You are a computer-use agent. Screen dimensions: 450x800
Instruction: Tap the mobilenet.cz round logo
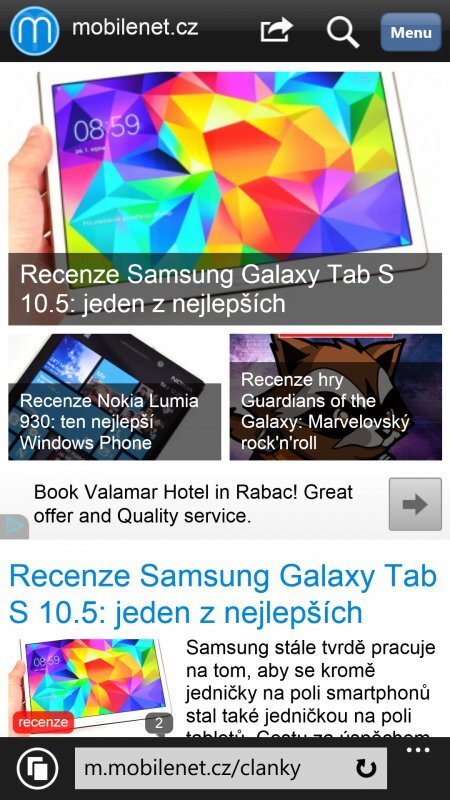(x=35, y=31)
